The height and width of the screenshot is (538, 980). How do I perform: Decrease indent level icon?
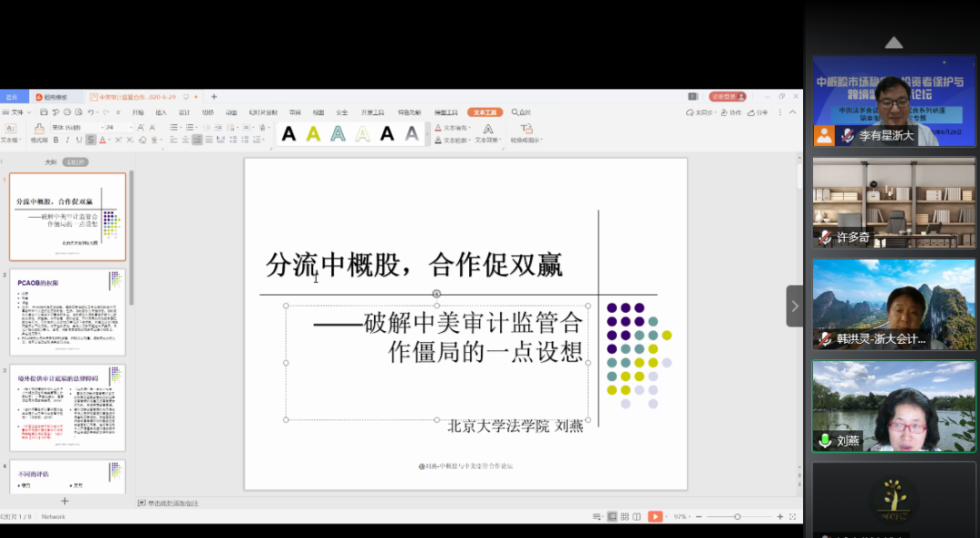207,128
